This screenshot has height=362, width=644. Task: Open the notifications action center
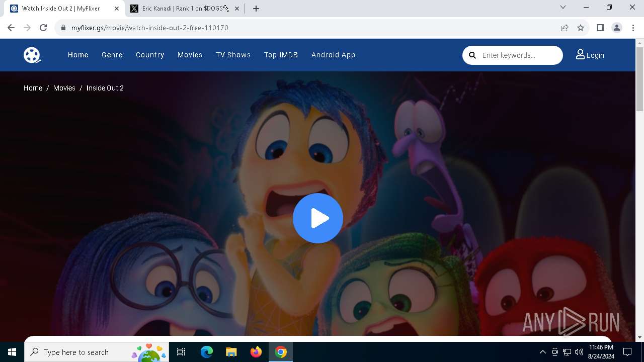[627, 352]
